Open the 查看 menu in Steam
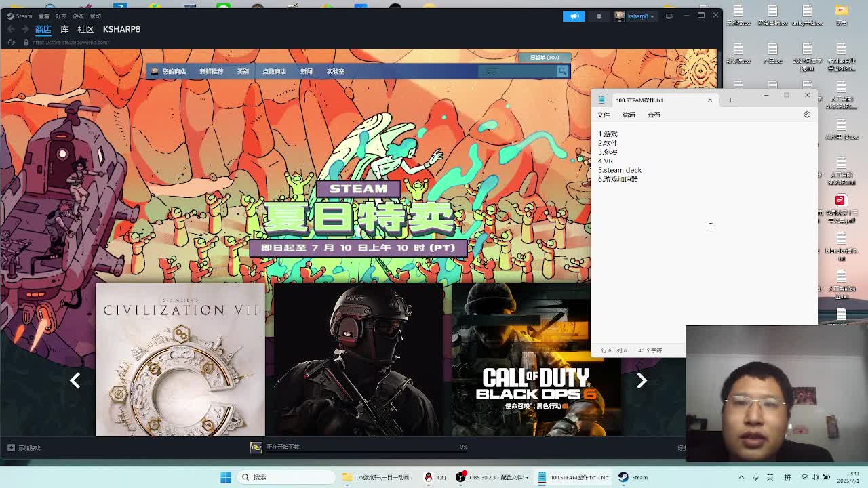 [44, 16]
